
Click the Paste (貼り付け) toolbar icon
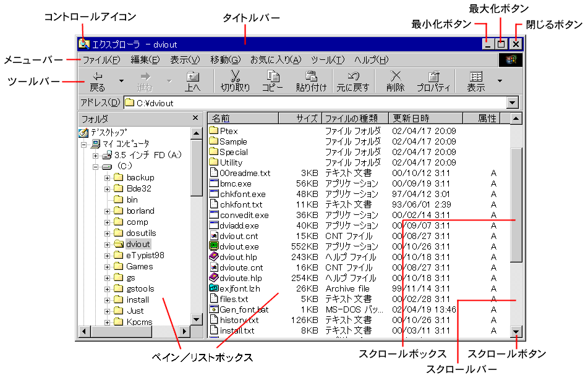(311, 76)
